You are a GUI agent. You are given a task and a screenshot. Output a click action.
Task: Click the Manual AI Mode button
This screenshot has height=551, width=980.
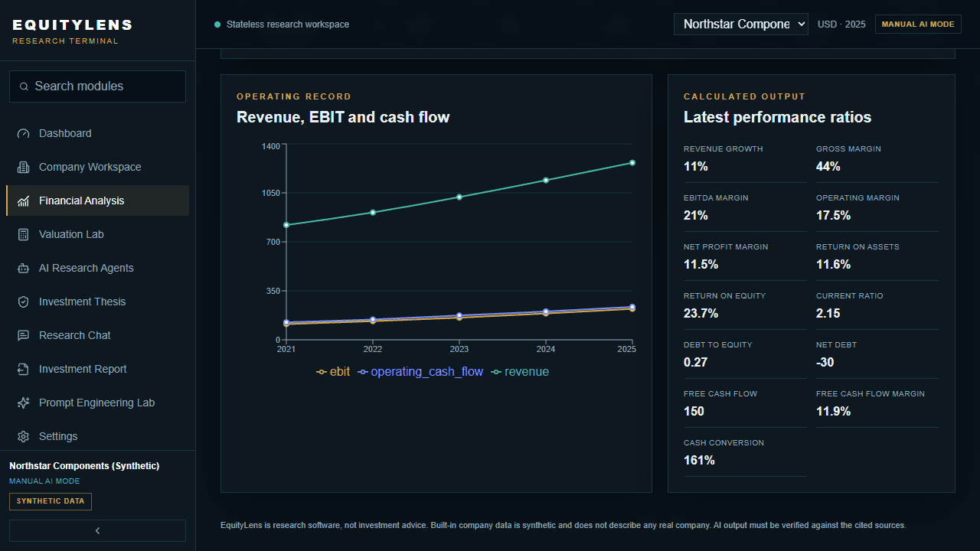[x=918, y=24]
